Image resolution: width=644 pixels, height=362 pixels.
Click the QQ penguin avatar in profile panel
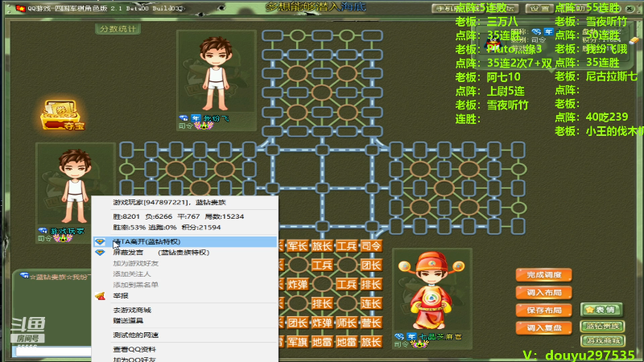(x=493, y=42)
